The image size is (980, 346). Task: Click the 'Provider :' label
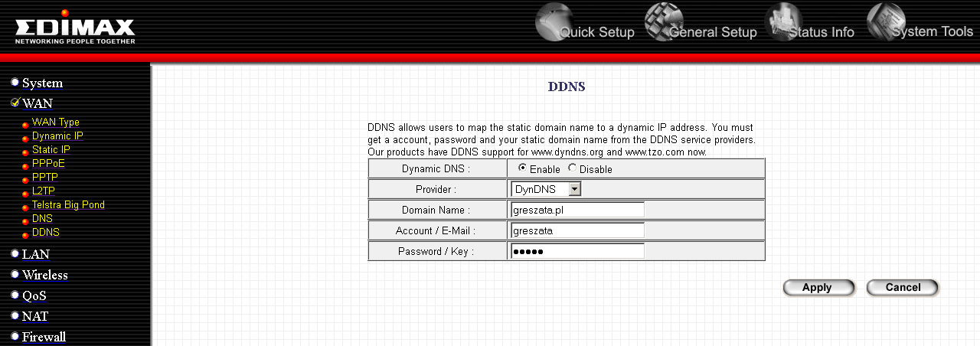coord(436,189)
